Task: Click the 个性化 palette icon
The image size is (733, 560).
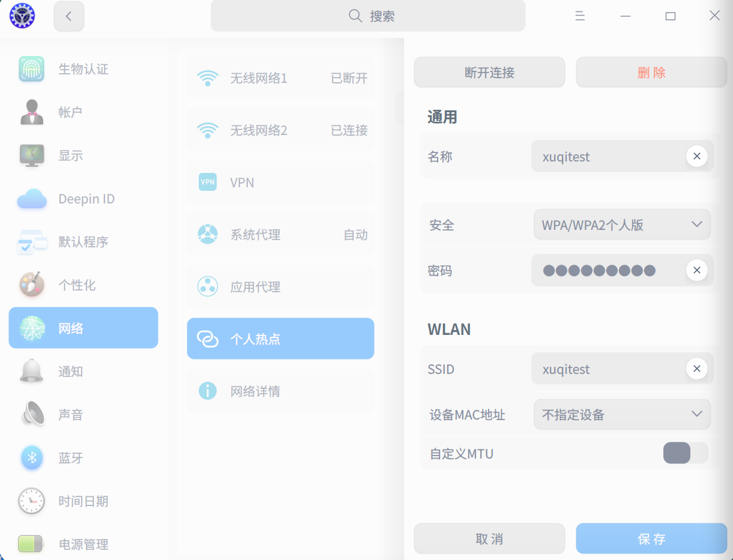Action: 32,285
